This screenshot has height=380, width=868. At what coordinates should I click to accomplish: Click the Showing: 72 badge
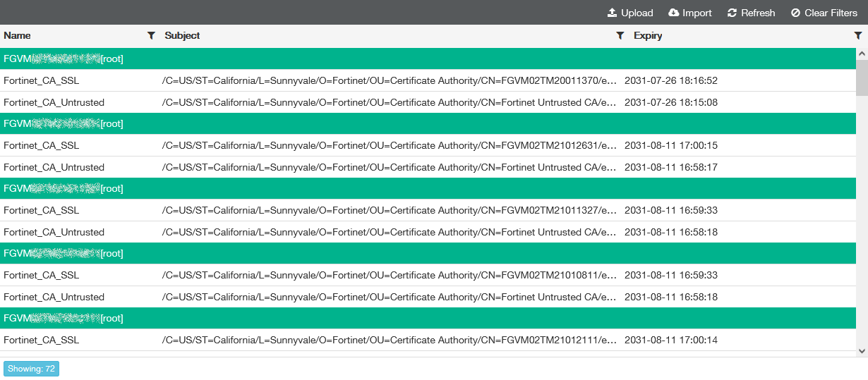coord(31,369)
